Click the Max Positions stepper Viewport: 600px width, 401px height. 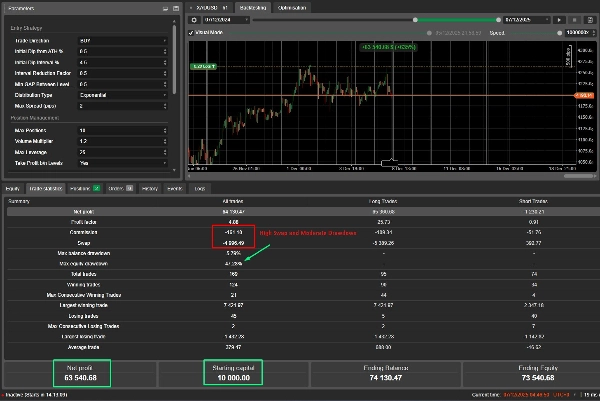[x=165, y=130]
